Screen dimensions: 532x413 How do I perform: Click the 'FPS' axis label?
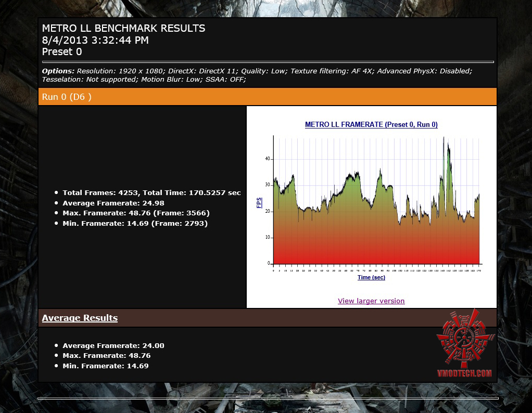[x=259, y=203]
